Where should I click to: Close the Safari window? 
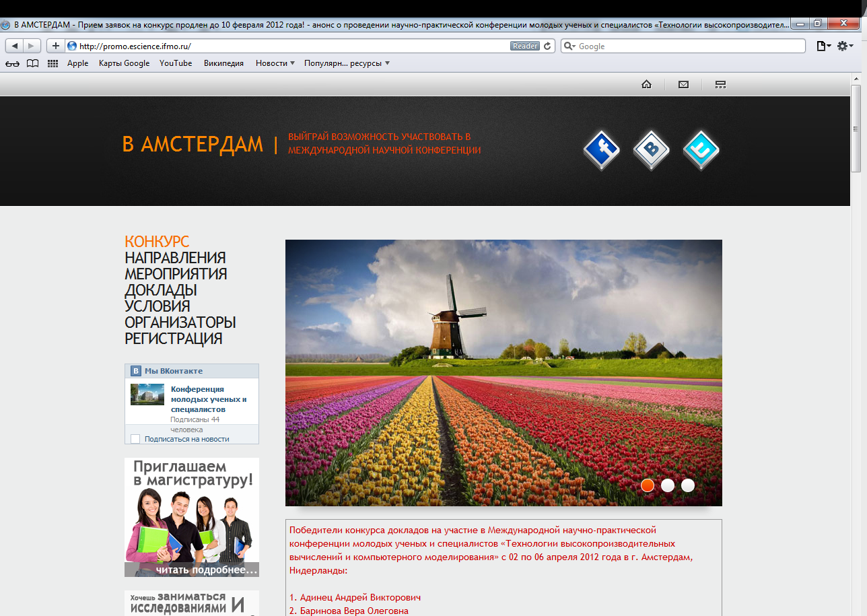(842, 24)
